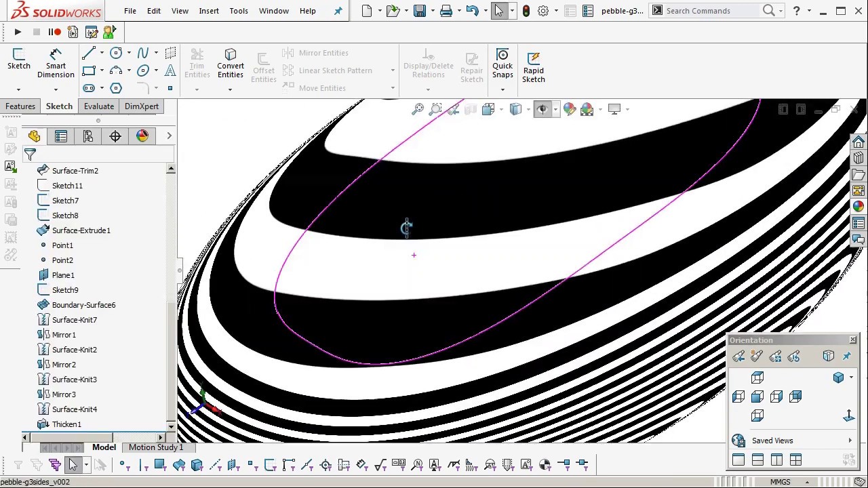Open the Tools menu
Viewport: 868px width, 488px height.
pyautogui.click(x=239, y=11)
